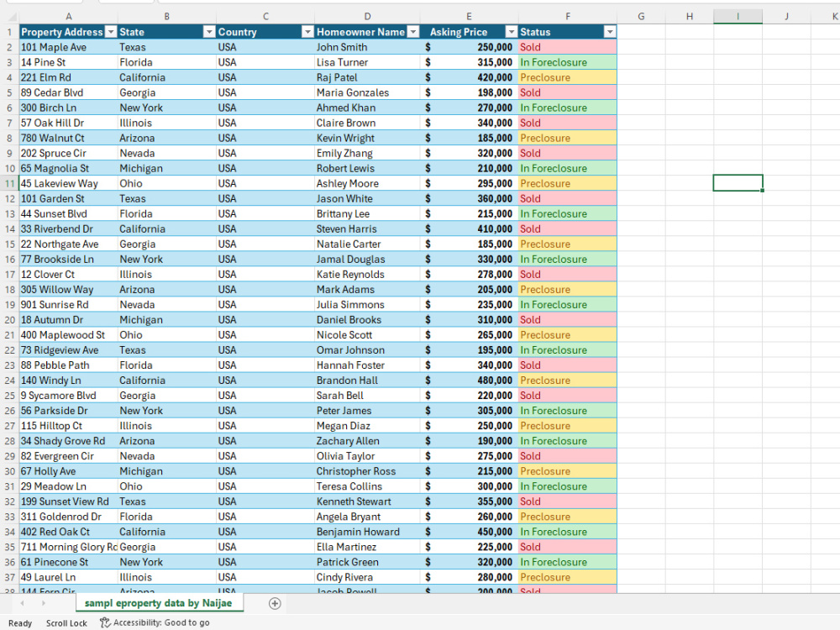The image size is (840, 630).
Task: Add a new sheet with the plus icon
Action: pos(275,604)
